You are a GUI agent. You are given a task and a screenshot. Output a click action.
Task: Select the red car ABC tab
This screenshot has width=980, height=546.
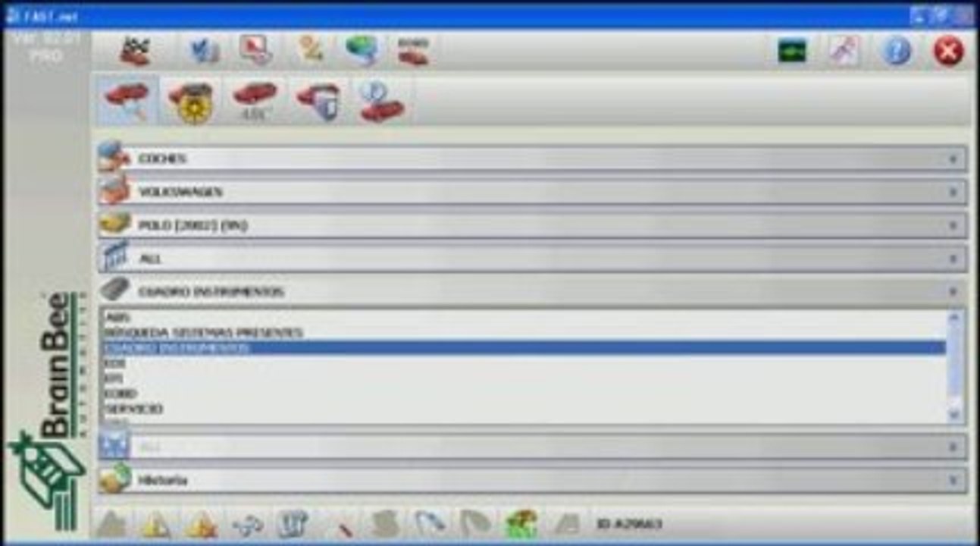255,101
